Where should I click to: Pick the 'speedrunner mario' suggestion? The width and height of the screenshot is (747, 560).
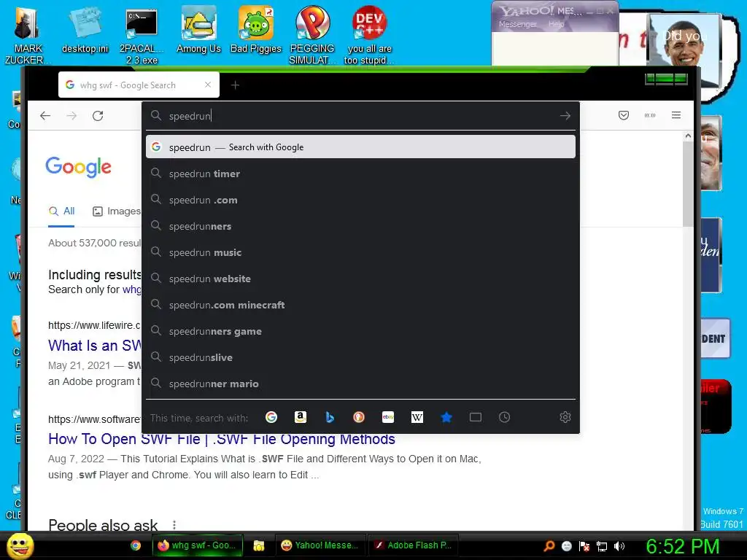(360, 384)
